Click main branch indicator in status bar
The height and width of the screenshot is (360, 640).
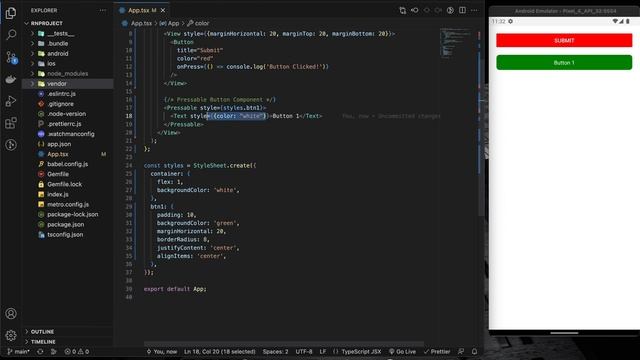point(18,351)
